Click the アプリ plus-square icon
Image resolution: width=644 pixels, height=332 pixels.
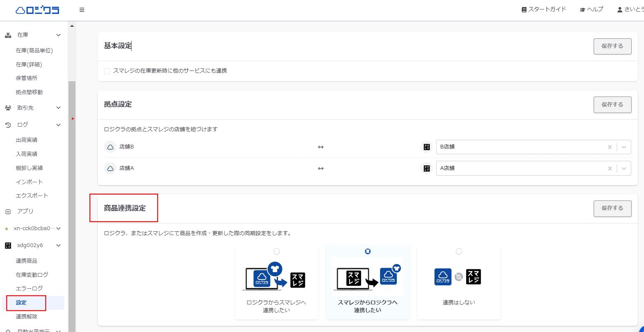click(x=8, y=212)
